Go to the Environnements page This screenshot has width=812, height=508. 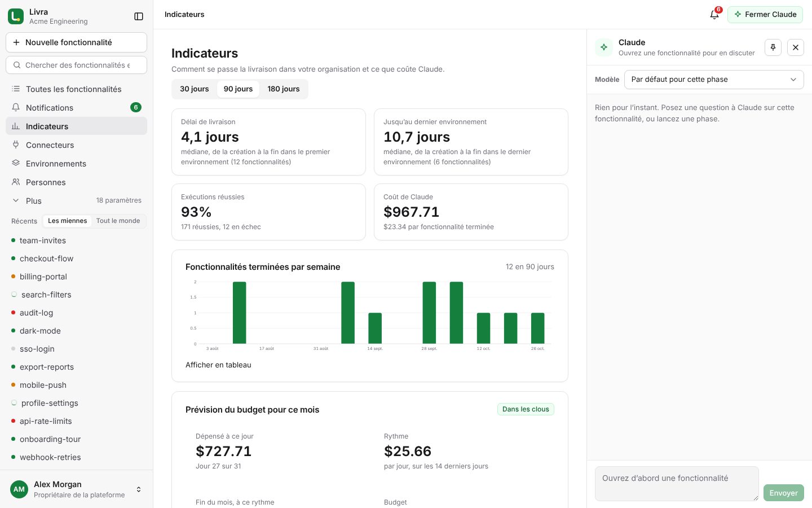point(76,164)
